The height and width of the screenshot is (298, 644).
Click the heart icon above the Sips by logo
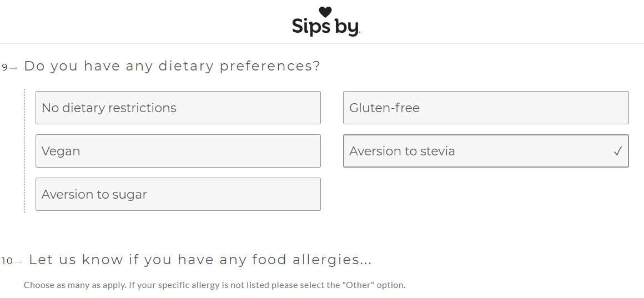[325, 12]
